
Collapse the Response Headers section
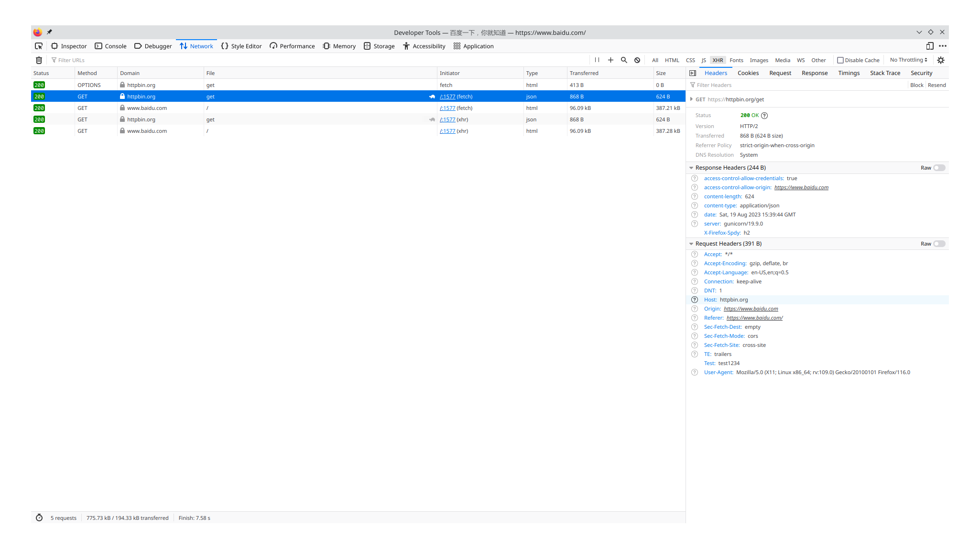[x=691, y=168]
